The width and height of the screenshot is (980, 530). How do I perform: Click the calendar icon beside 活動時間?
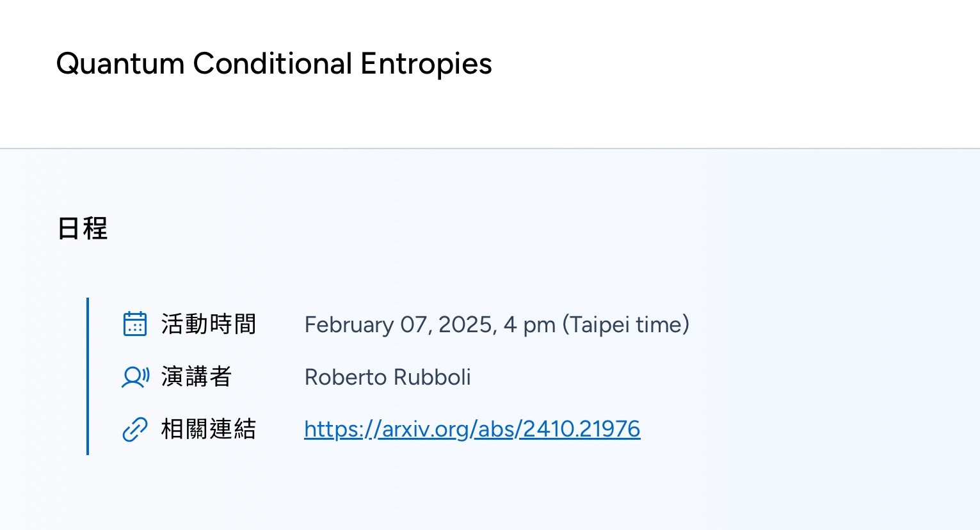click(134, 324)
